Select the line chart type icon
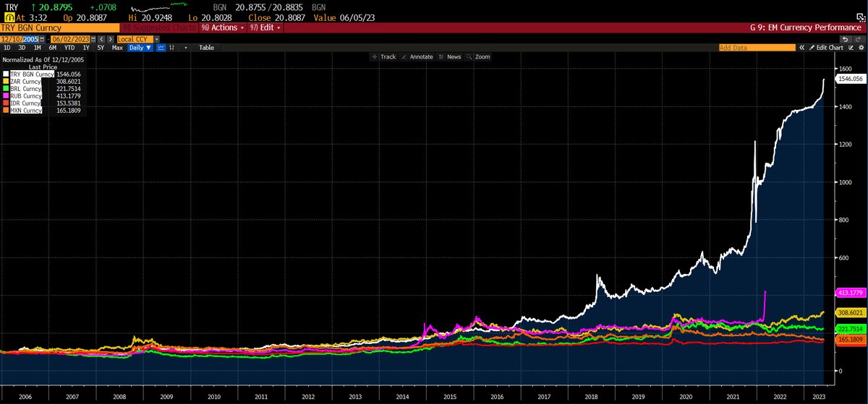 point(161,48)
